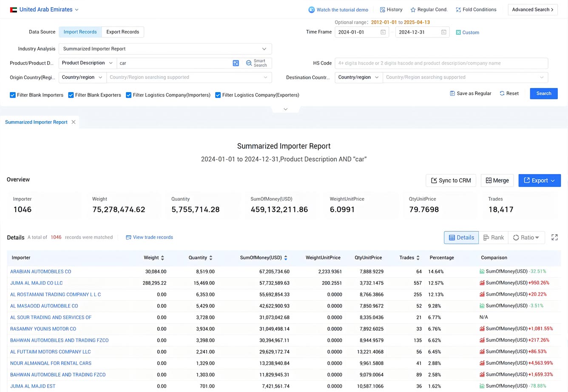The height and width of the screenshot is (392, 568).
Task: Expand the Industry Analysis report dropdown
Action: (165, 49)
